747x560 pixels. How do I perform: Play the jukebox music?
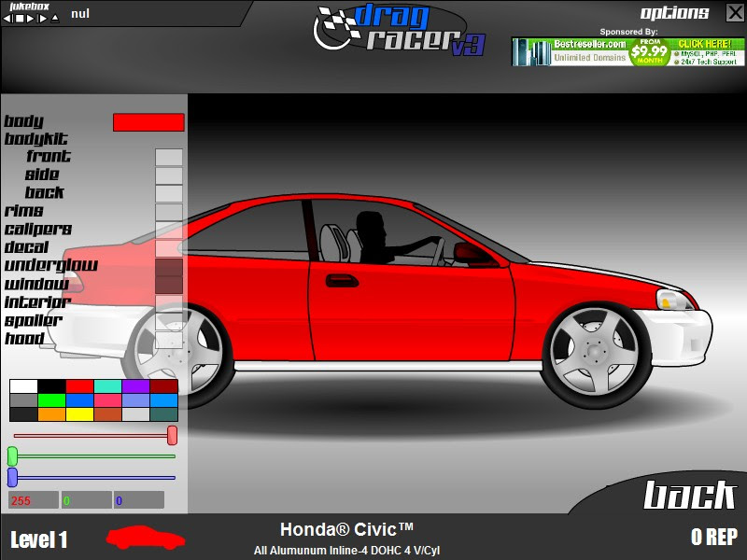(x=31, y=19)
